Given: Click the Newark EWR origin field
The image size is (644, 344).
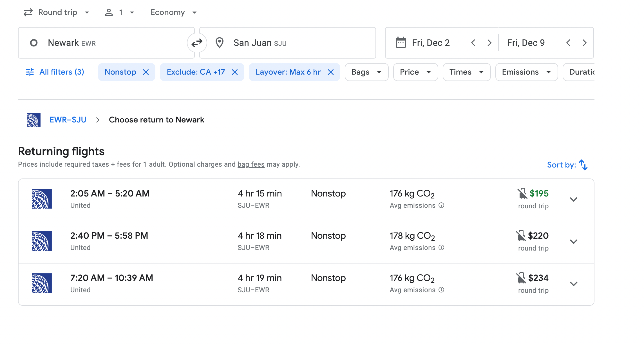Looking at the screenshot, I should 106,43.
